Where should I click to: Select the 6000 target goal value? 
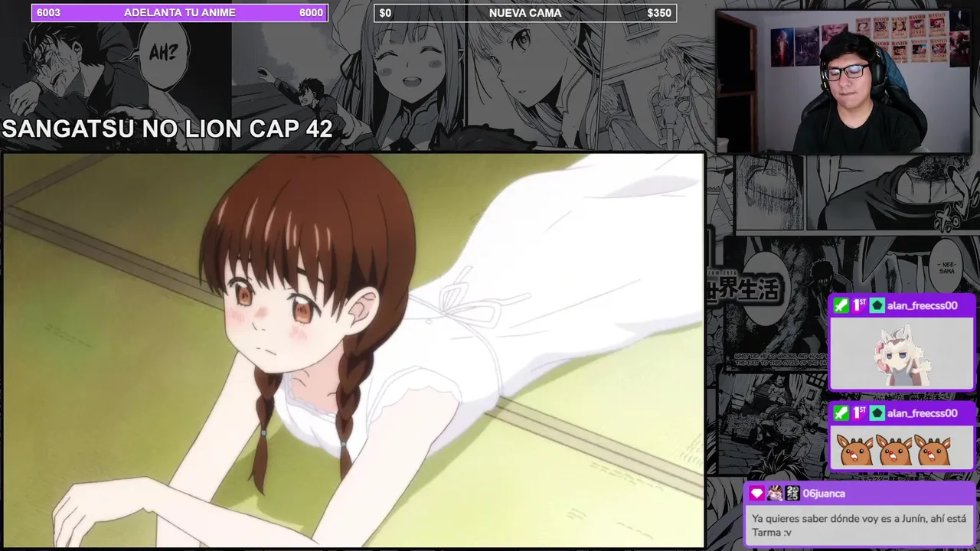click(311, 13)
